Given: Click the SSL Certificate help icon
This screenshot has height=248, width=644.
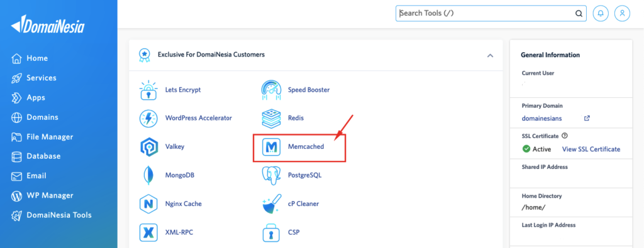Looking at the screenshot, I should (564, 136).
